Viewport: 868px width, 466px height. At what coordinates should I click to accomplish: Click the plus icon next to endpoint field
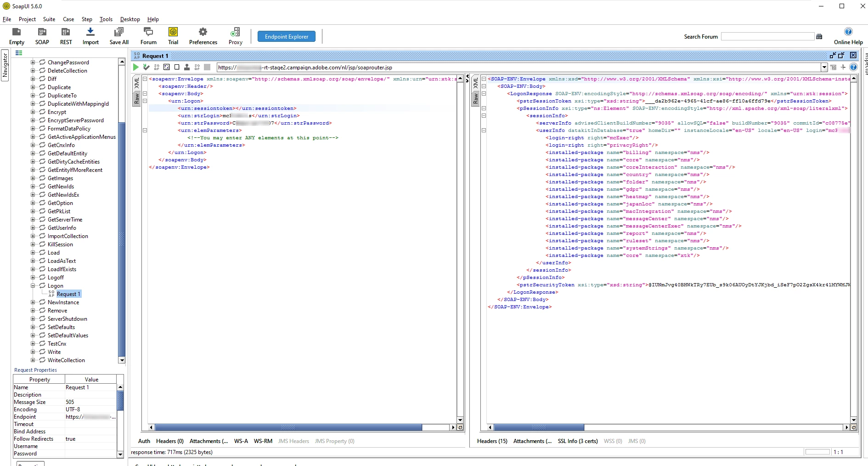pos(843,67)
